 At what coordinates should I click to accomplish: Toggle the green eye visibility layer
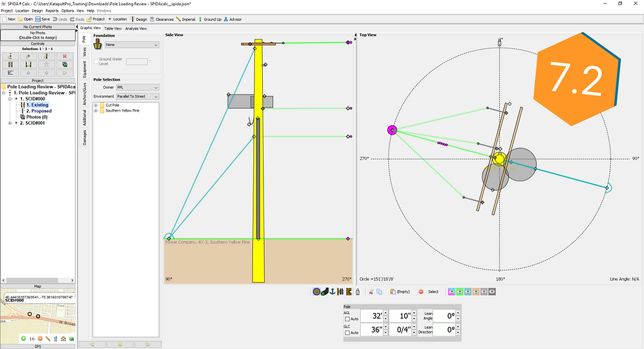(x=459, y=292)
